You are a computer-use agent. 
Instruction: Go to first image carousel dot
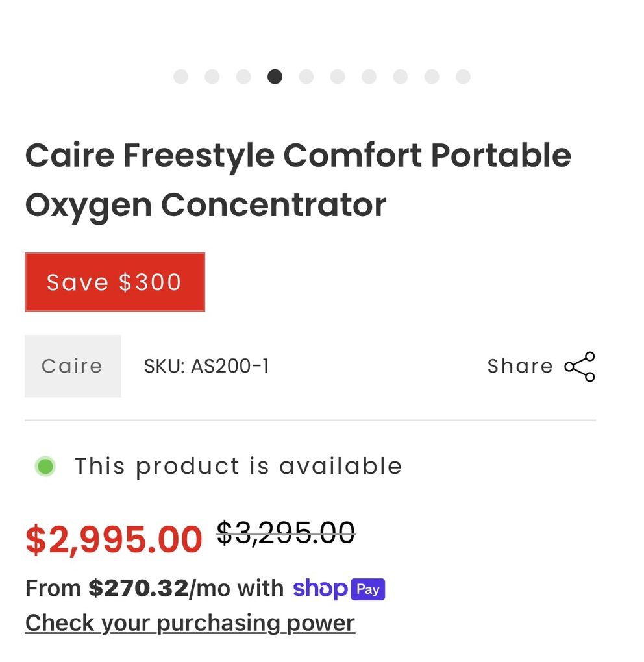click(180, 77)
